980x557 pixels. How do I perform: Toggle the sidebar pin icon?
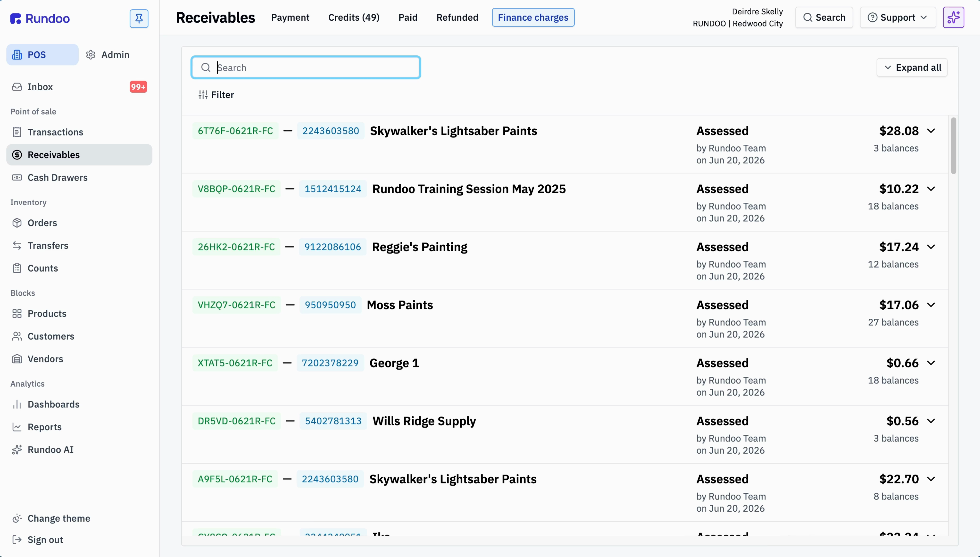tap(139, 18)
